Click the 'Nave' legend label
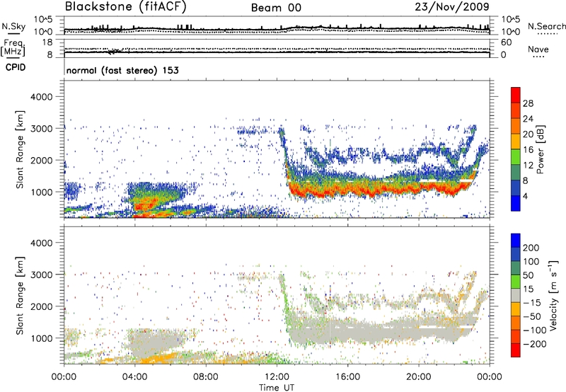 tap(538, 50)
